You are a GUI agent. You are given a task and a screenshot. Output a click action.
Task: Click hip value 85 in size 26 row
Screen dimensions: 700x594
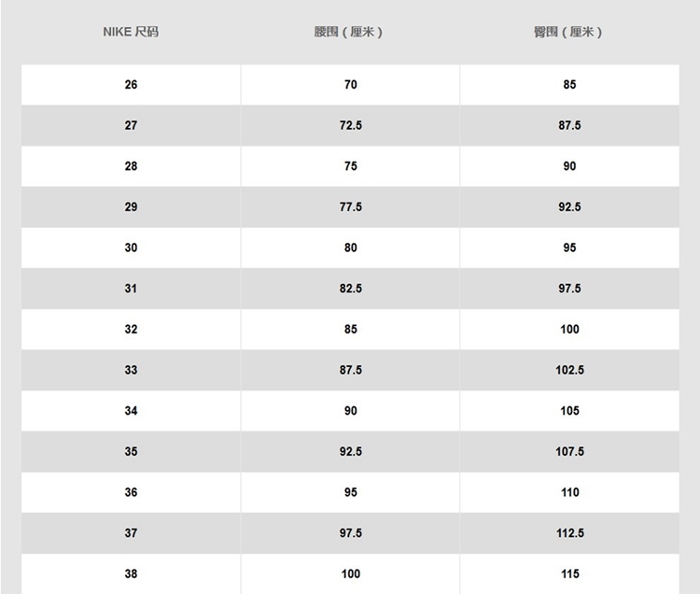[569, 85]
